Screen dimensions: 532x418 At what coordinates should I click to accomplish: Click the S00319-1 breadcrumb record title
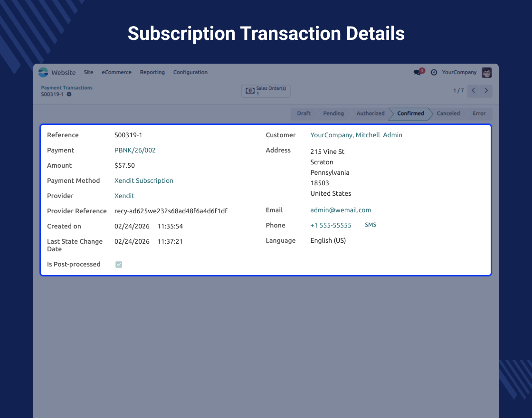pos(52,95)
